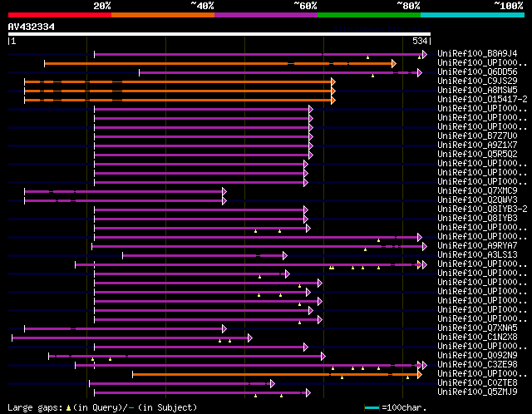Click the arrowhead ending the UniRef100_Q2QWV3 alignment
Screen dimensions: 532x414
click(x=224, y=201)
